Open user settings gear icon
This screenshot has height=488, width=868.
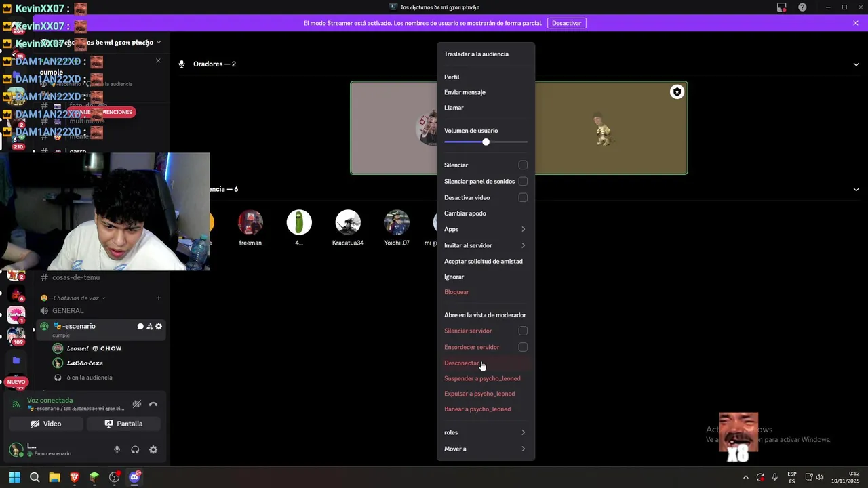[153, 449]
